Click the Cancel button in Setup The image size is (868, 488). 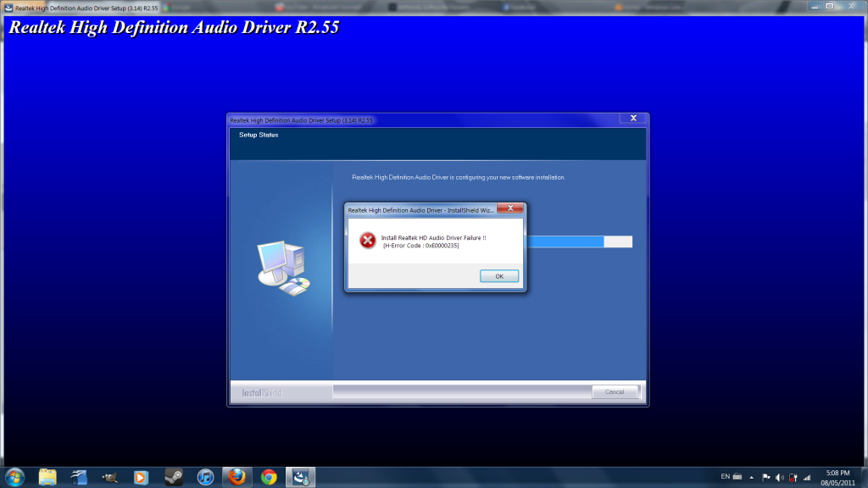click(615, 391)
